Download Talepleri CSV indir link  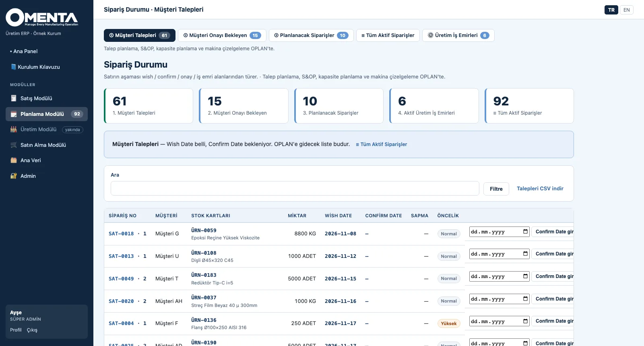tap(540, 189)
